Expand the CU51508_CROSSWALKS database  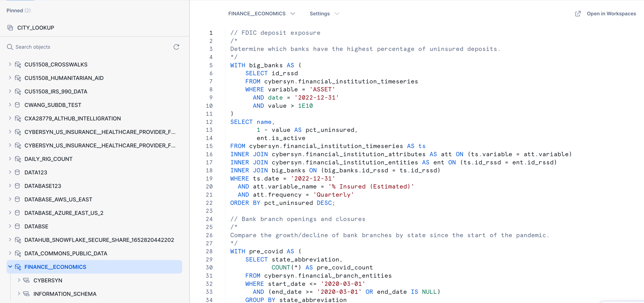10,64
